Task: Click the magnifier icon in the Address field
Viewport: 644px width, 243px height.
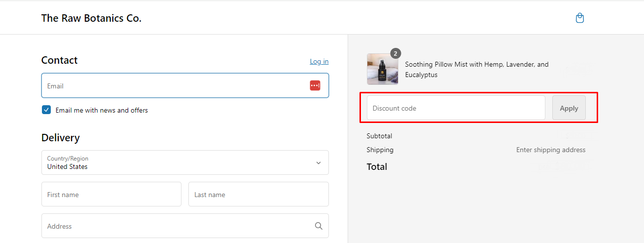Action: [x=319, y=226]
